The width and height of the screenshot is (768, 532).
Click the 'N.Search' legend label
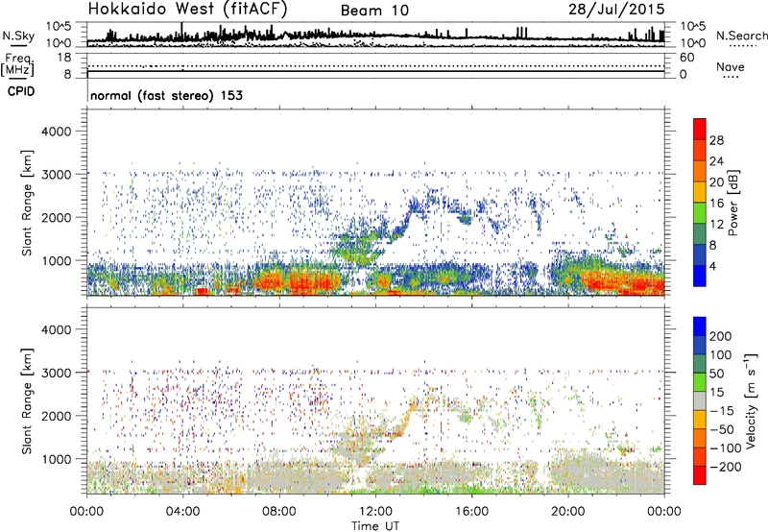coord(741,36)
